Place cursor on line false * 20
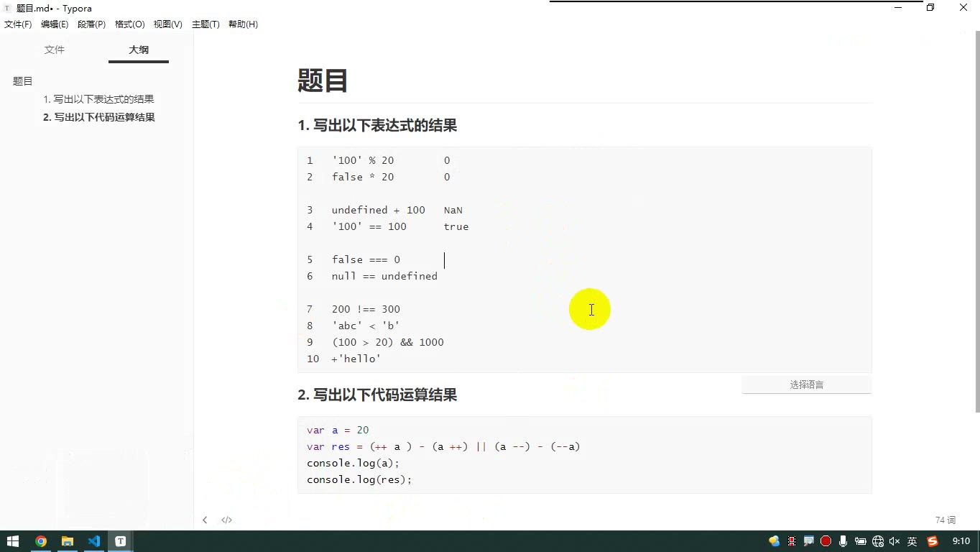 pyautogui.click(x=363, y=177)
